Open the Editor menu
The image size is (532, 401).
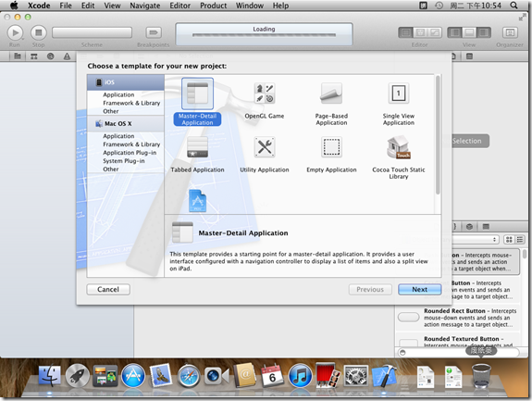(179, 6)
